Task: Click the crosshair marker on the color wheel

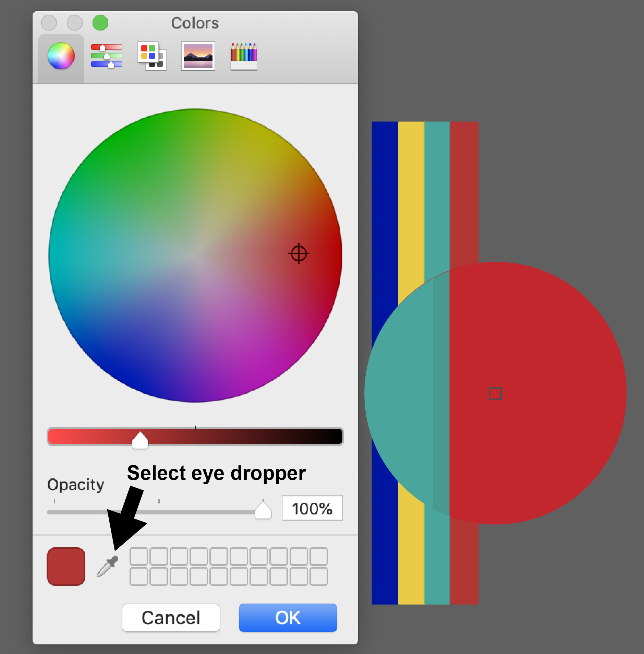Action: (x=300, y=254)
